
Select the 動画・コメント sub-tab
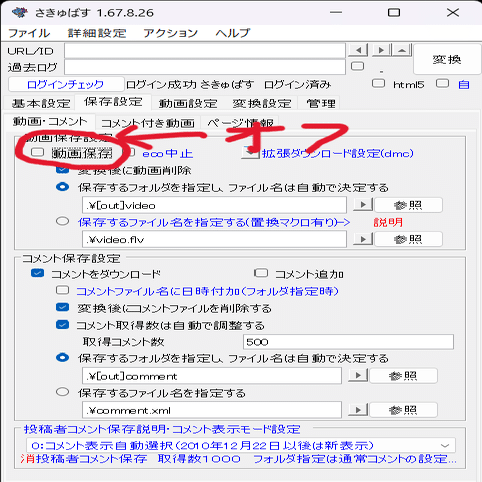(x=50, y=121)
